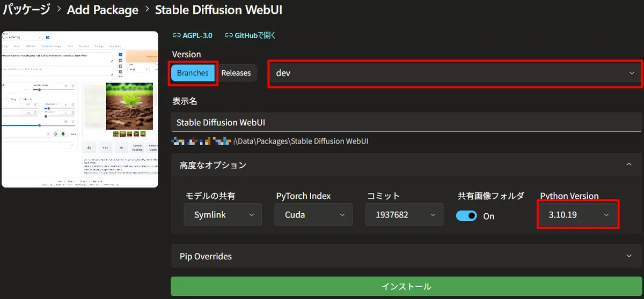Click the link icon beside GitHubで開く
Screen dimensions: 644x299
point(228,35)
